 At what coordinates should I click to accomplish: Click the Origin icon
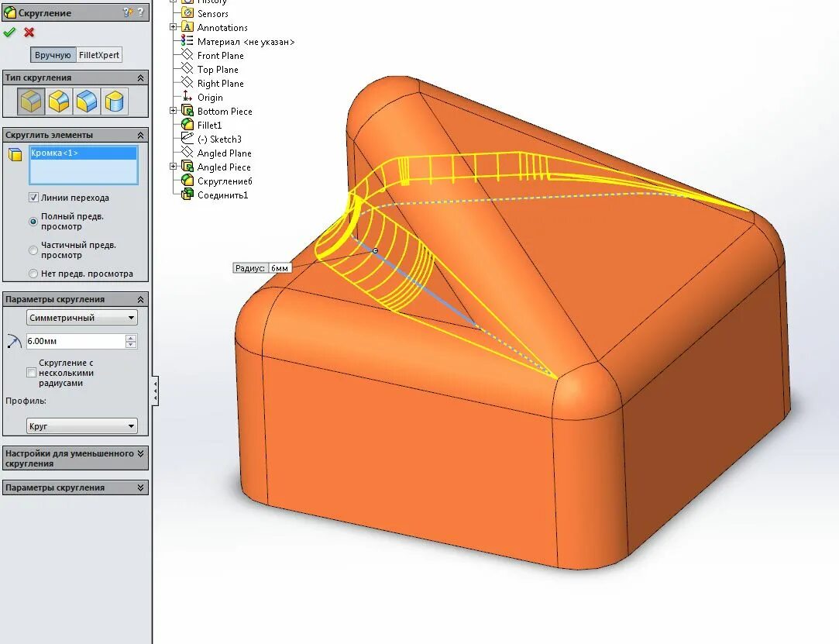pyautogui.click(x=187, y=96)
